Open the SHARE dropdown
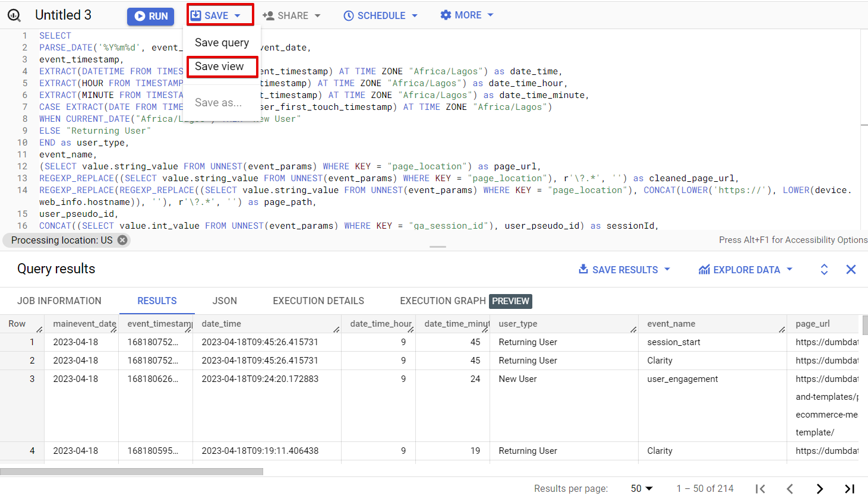The width and height of the screenshot is (868, 499). 291,15
